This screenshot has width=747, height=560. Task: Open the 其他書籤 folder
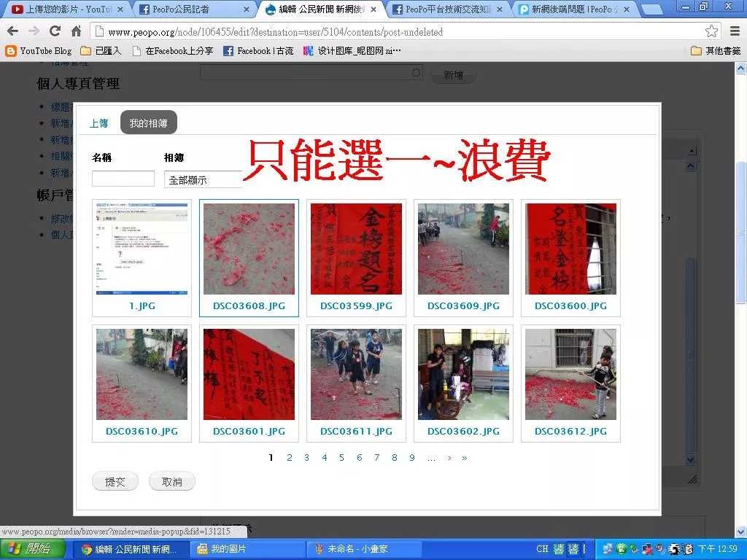716,50
